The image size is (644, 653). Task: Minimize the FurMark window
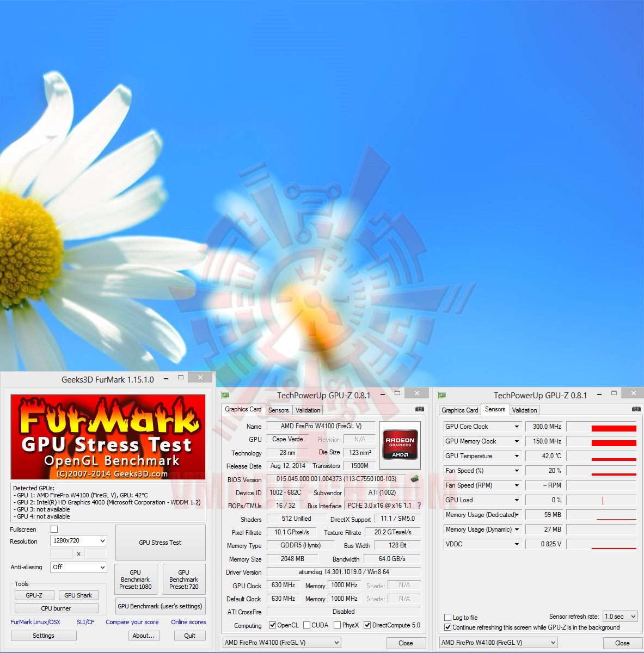[x=166, y=378]
